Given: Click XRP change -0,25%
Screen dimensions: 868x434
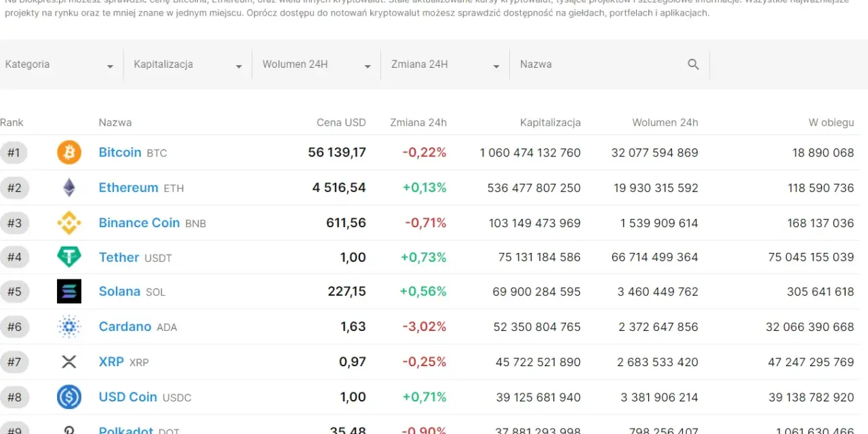Looking at the screenshot, I should (x=425, y=362).
